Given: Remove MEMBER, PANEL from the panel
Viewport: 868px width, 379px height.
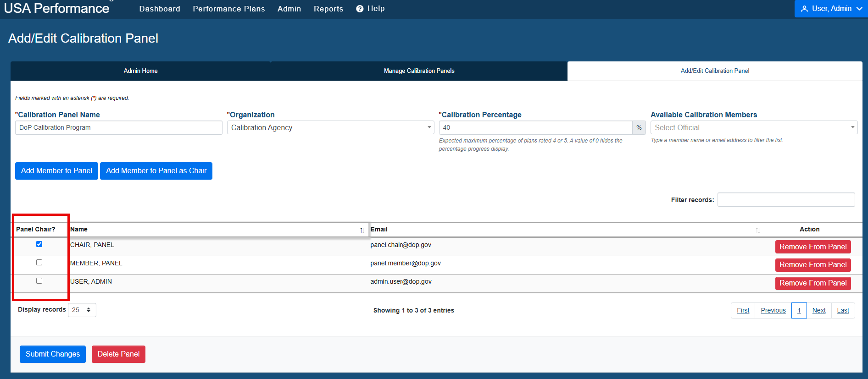Looking at the screenshot, I should click(813, 265).
